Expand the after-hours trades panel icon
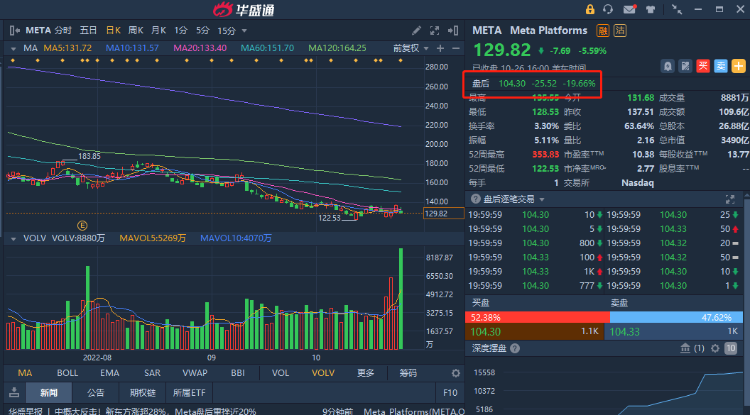This screenshot has width=750, height=415. tap(730, 199)
